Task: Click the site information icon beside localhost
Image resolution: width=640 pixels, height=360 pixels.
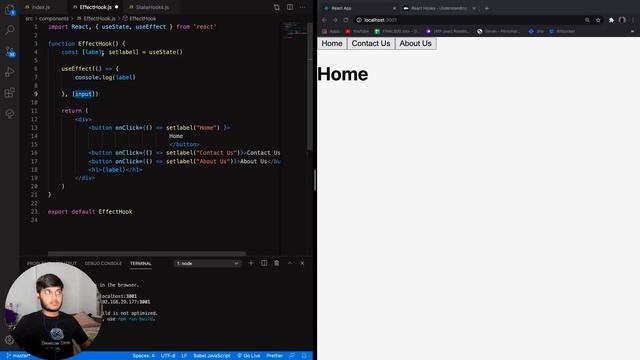Action: coord(359,20)
